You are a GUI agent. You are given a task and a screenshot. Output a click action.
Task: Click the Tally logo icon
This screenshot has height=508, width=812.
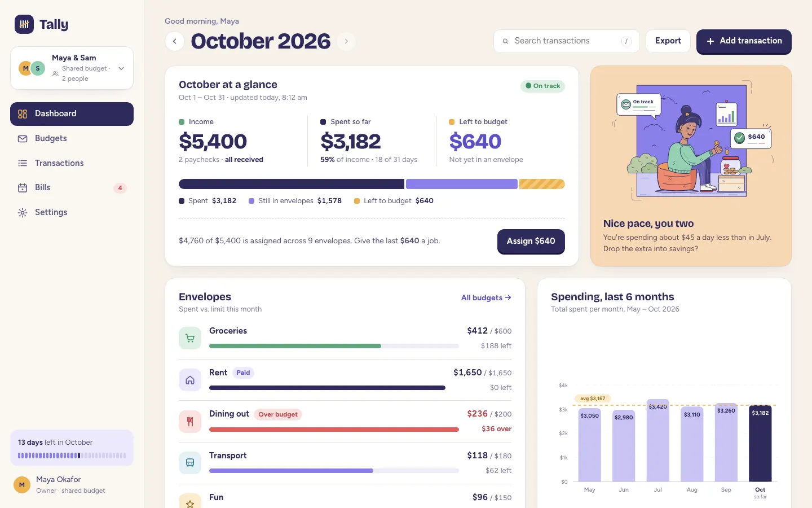click(24, 24)
